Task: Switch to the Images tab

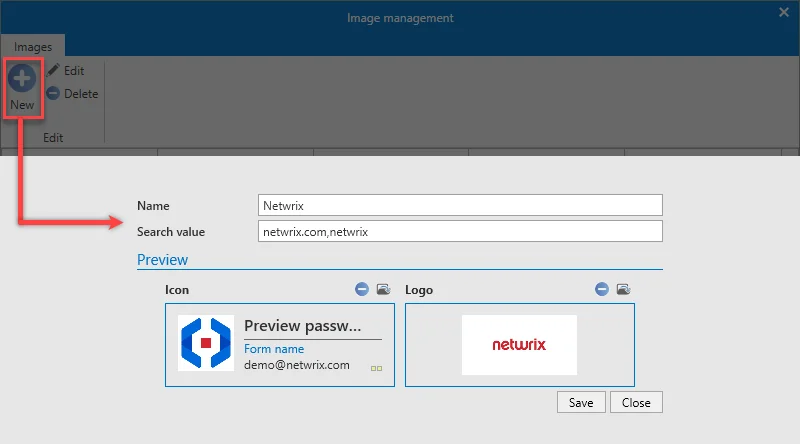Action: point(33,46)
